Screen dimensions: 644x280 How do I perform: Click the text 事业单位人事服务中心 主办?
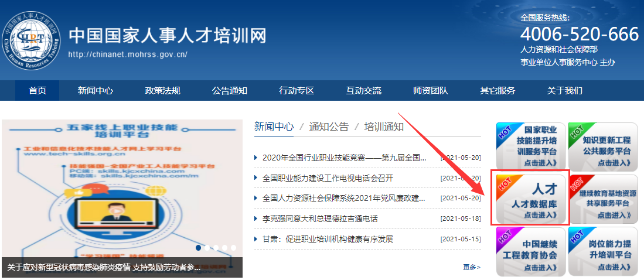point(568,63)
